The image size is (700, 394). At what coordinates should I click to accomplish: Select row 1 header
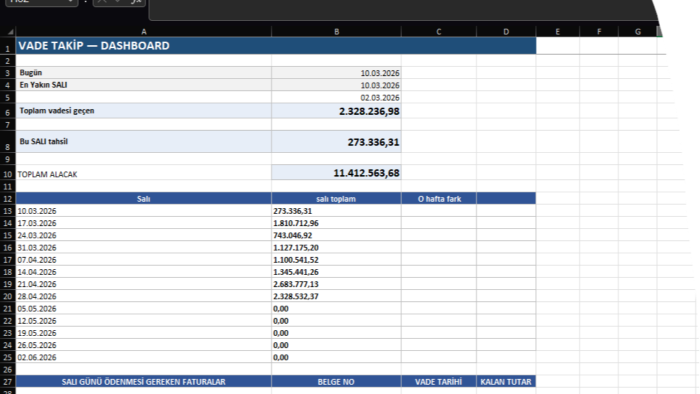pyautogui.click(x=8, y=46)
